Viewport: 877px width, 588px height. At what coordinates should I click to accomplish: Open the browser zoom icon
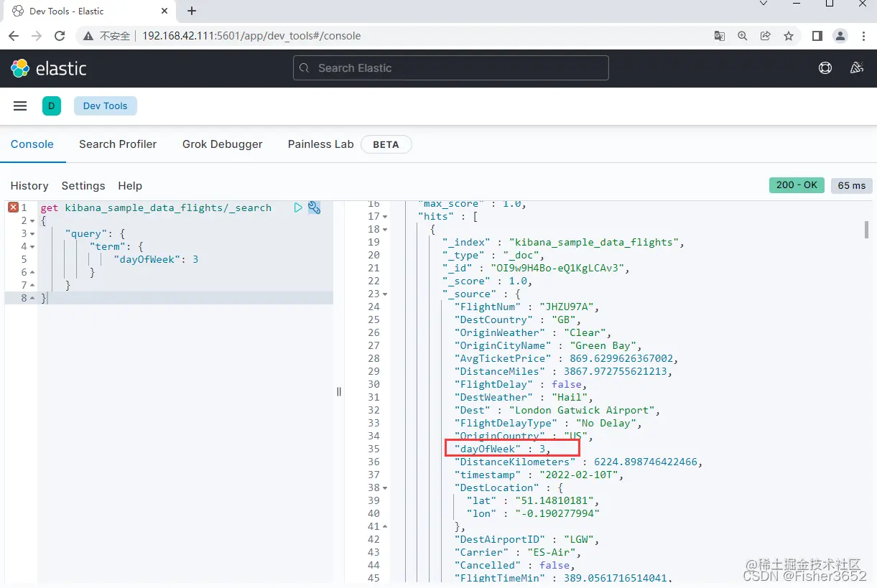click(x=743, y=36)
